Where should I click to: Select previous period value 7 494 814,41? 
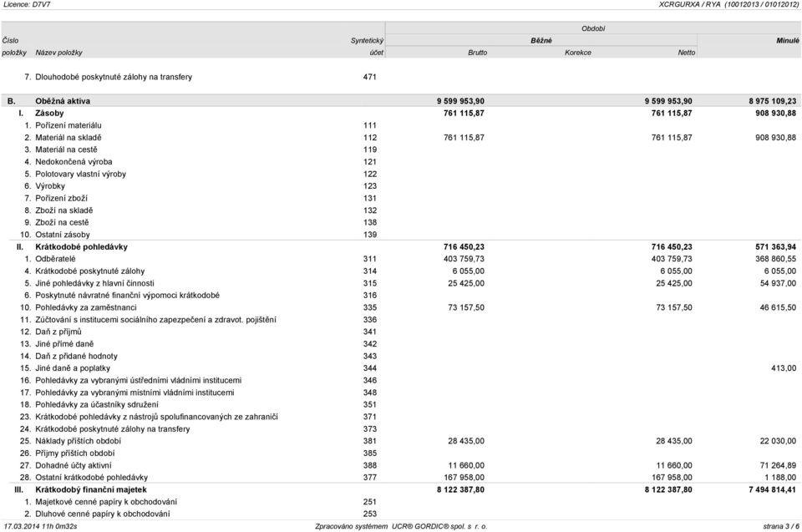pyautogui.click(x=772, y=489)
